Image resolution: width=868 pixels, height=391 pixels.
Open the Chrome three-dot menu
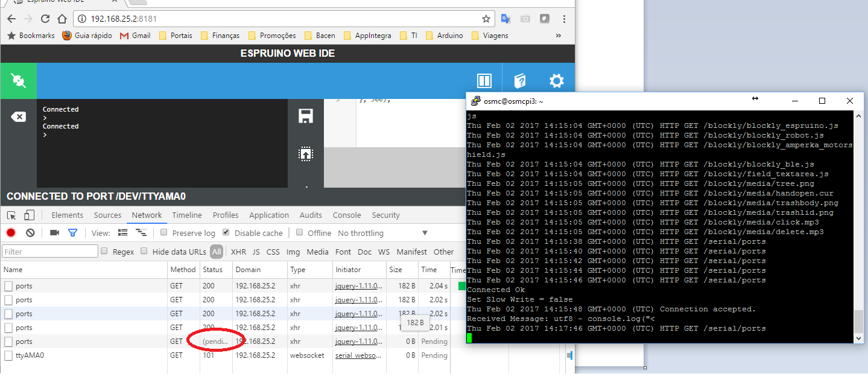(564, 19)
